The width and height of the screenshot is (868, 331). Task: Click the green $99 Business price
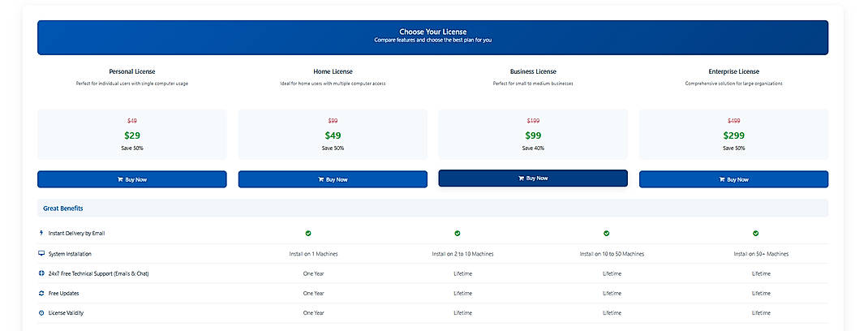pos(533,135)
